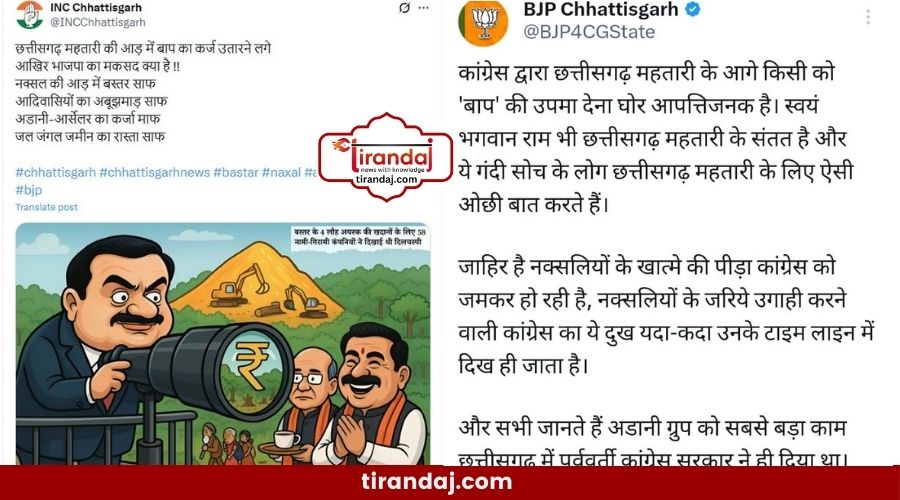
Task: Click Translate post
Action: (46, 207)
